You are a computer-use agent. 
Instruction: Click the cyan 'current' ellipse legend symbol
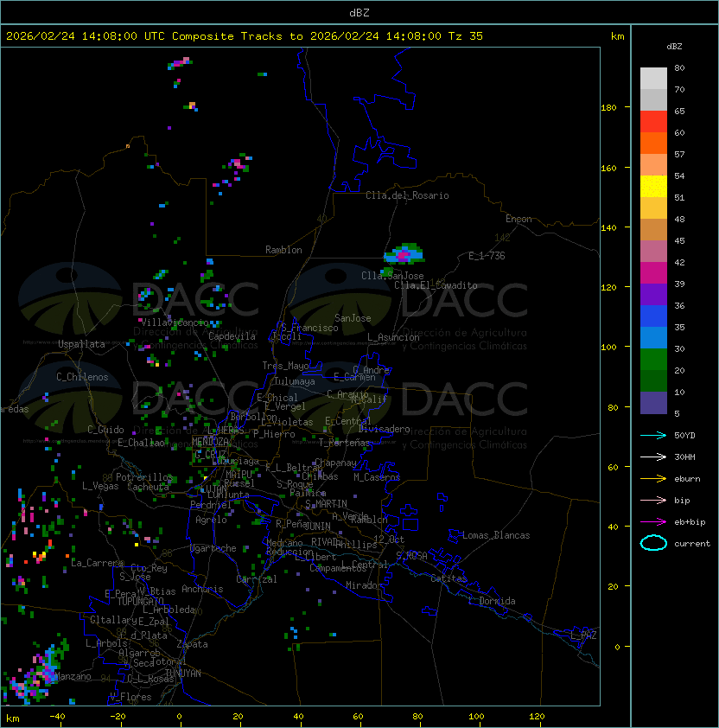coord(653,543)
